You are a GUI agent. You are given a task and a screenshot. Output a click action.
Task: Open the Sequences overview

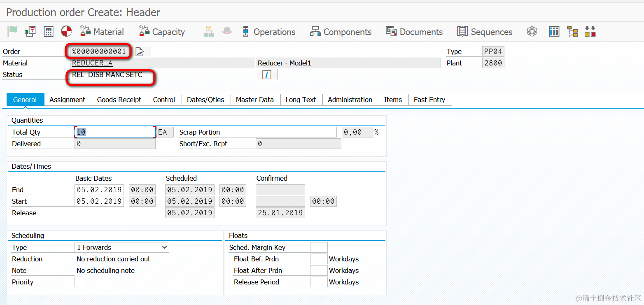tap(485, 32)
